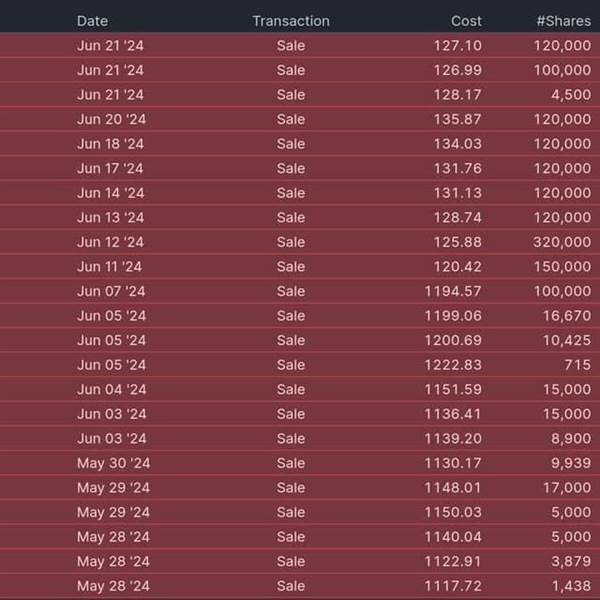Viewport: 600px width, 600px height.
Task: Select the Jun 14 '24 date cell
Action: (110, 193)
